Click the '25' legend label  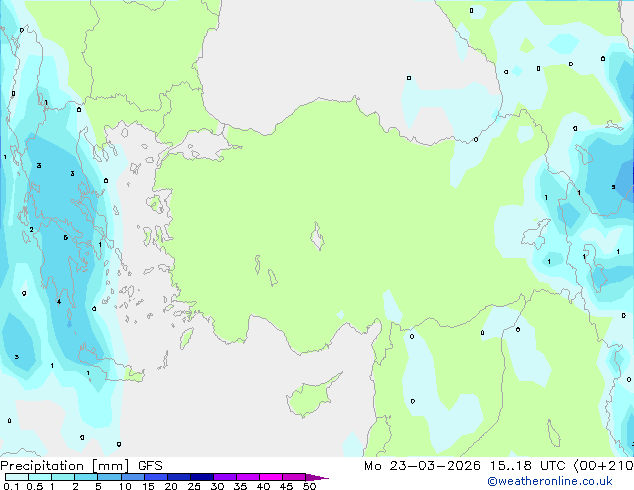[194, 486]
